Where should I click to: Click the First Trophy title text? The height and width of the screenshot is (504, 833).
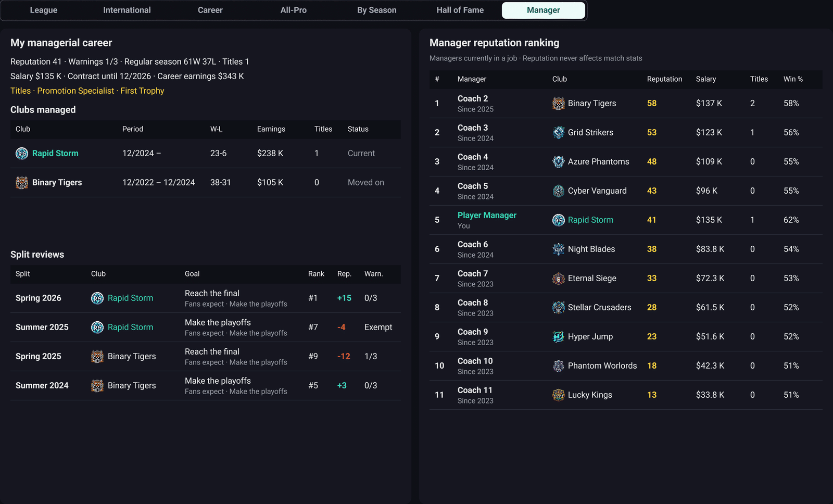click(142, 91)
